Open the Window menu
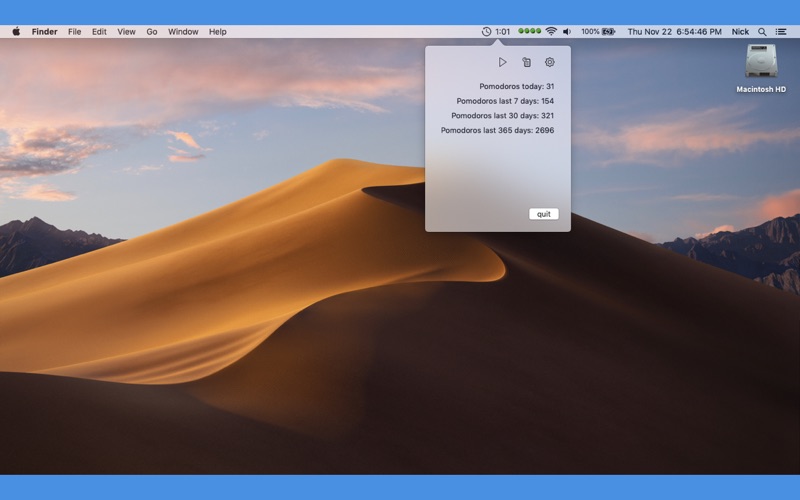 click(183, 32)
